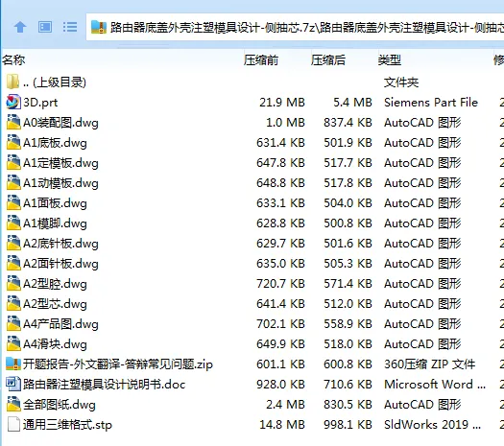Click the 21.9 MB size of 3D.prt
Viewport: 504px width, 446px height.
tap(282, 103)
